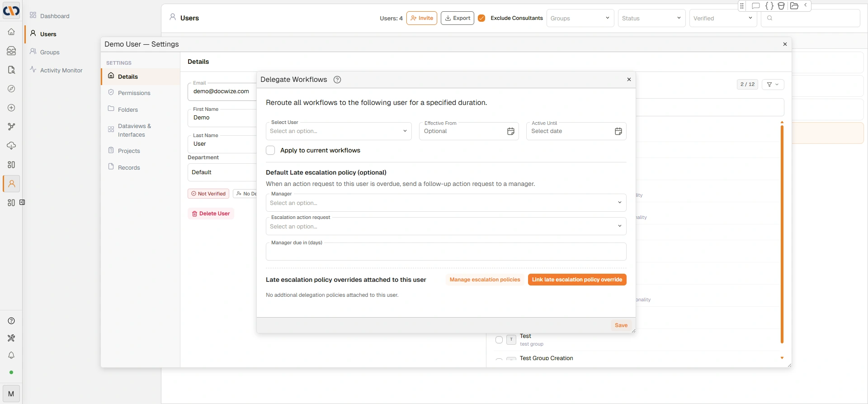The image size is (868, 404).
Task: Click Link late escalation policy override
Action: pyautogui.click(x=577, y=280)
